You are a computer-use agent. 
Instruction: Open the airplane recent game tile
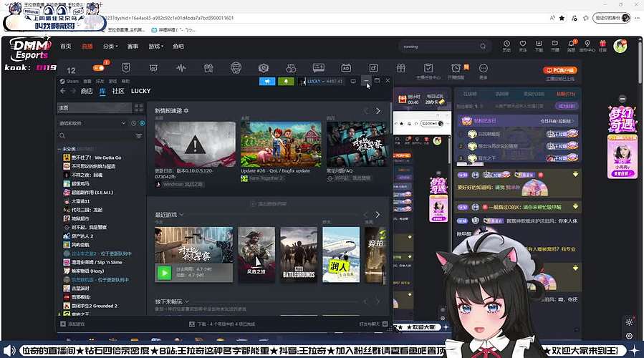click(341, 255)
